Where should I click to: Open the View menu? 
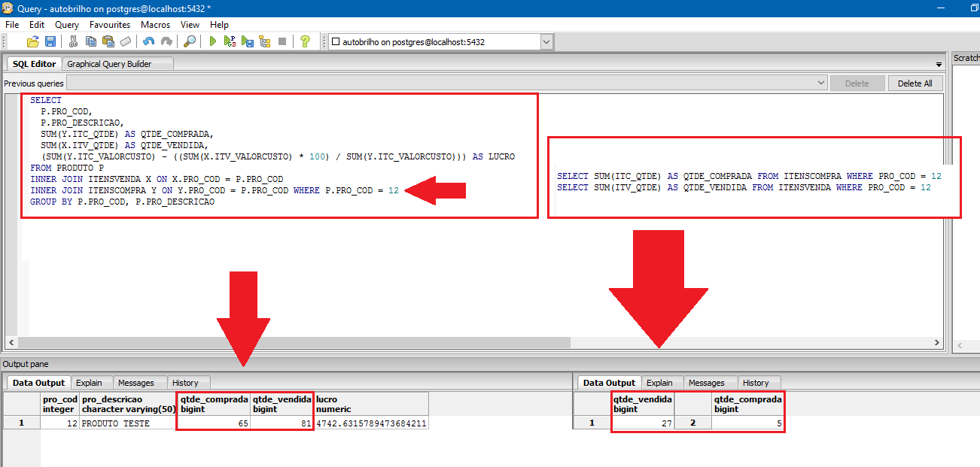click(190, 25)
